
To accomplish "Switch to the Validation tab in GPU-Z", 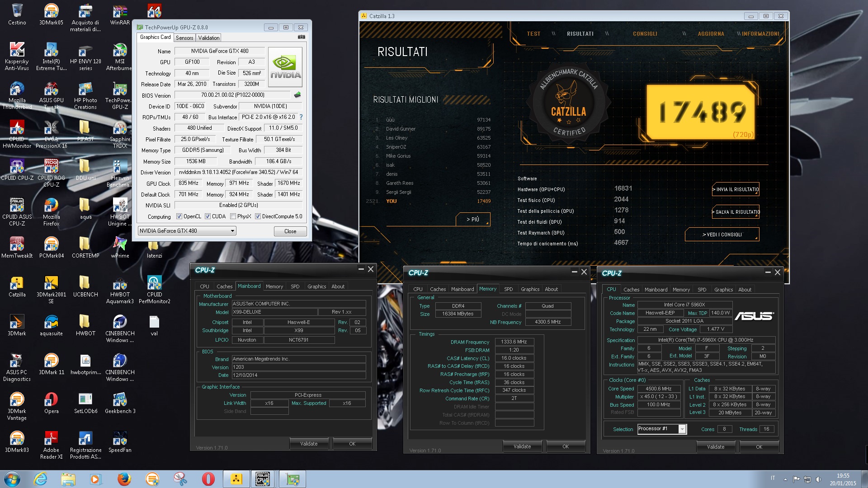I will click(x=208, y=38).
